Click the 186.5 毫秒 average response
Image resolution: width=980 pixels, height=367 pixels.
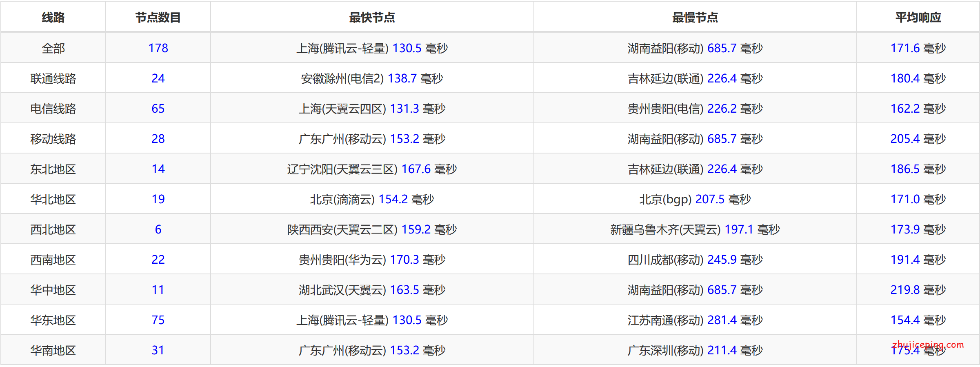tap(918, 169)
